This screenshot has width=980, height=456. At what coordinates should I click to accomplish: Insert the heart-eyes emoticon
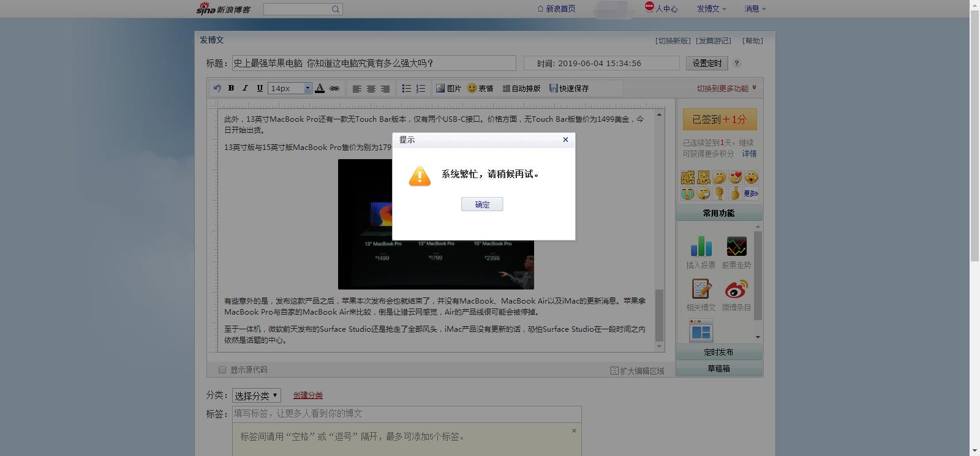[x=736, y=178]
